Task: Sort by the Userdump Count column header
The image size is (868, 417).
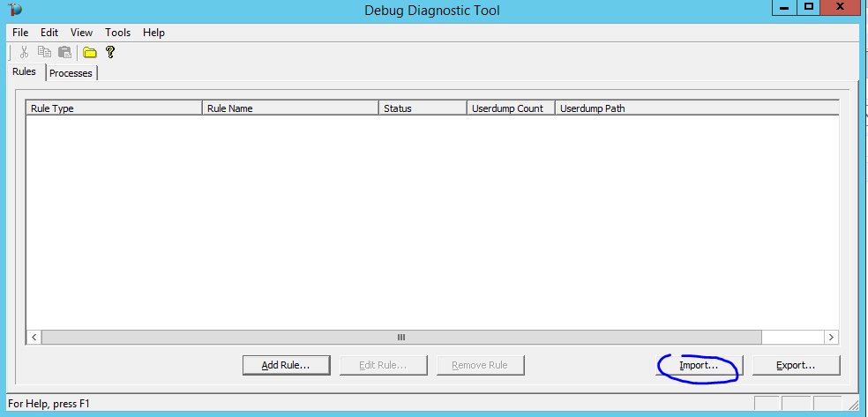Action: point(511,108)
